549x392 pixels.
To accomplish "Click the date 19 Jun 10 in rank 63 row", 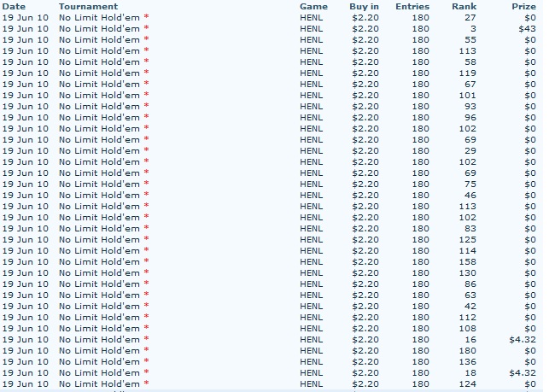I will [26, 295].
